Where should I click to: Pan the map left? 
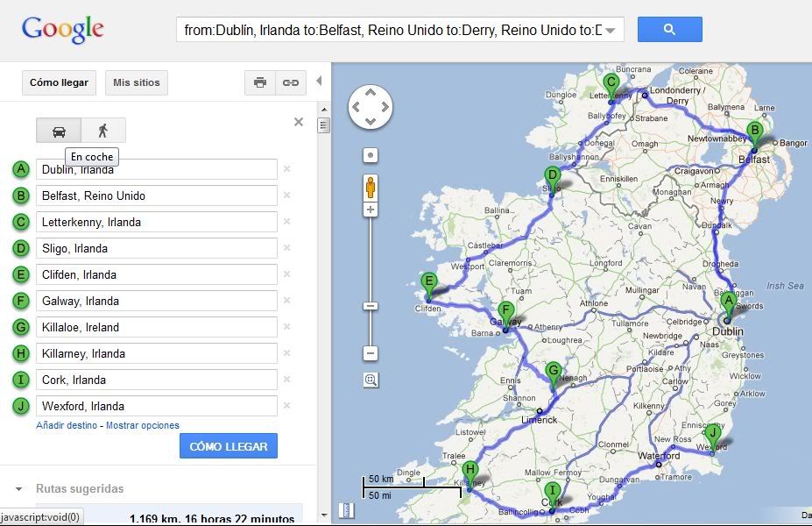click(x=356, y=107)
